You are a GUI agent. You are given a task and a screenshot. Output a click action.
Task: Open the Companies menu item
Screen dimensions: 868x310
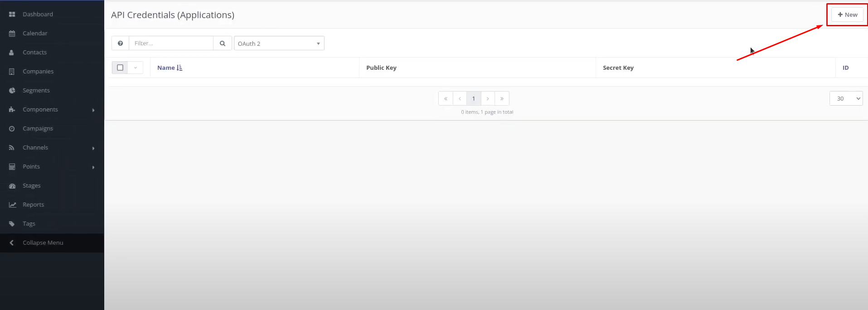[38, 72]
